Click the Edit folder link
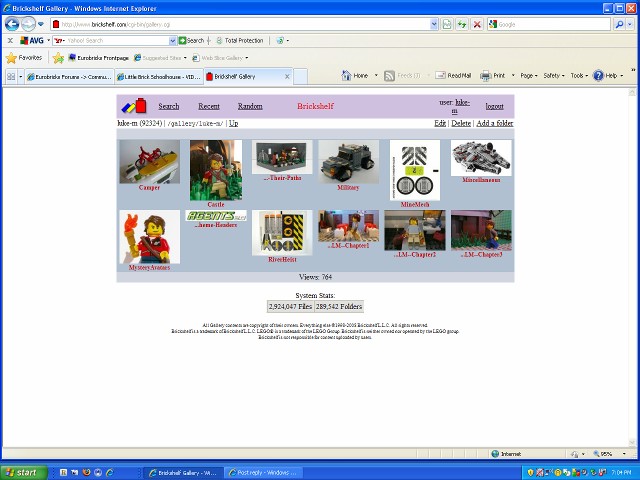Viewport: 640px width, 480px height. (440, 123)
